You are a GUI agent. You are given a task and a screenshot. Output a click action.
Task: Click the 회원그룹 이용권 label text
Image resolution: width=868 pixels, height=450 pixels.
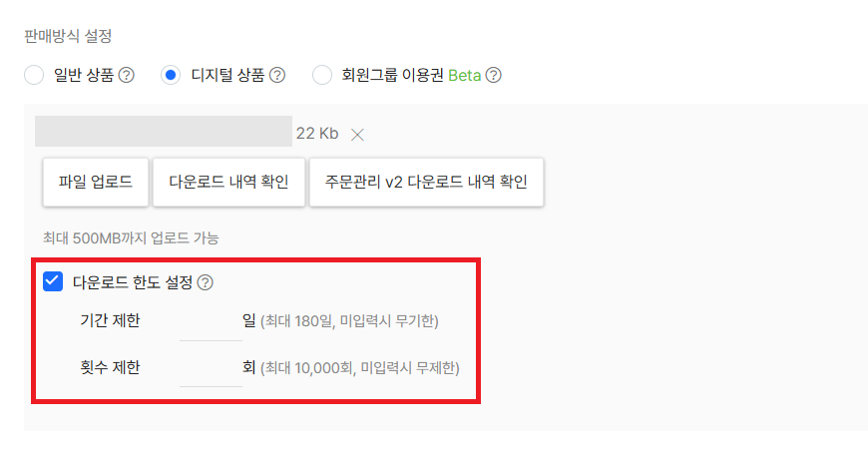pyautogui.click(x=392, y=75)
